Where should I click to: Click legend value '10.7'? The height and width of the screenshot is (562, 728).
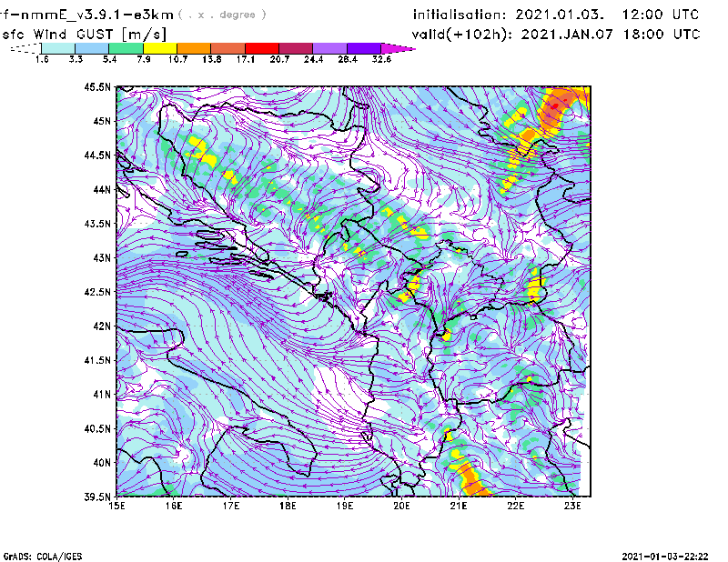click(177, 59)
